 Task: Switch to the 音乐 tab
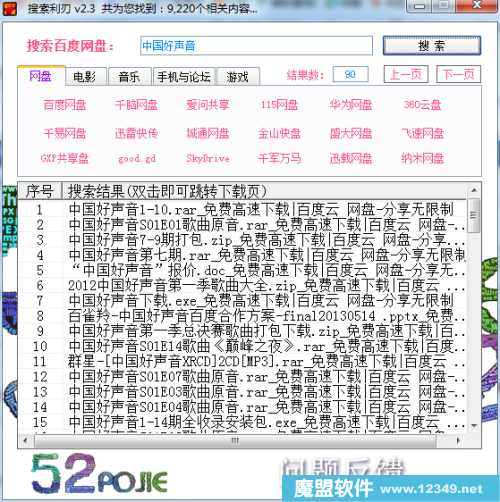click(x=129, y=77)
